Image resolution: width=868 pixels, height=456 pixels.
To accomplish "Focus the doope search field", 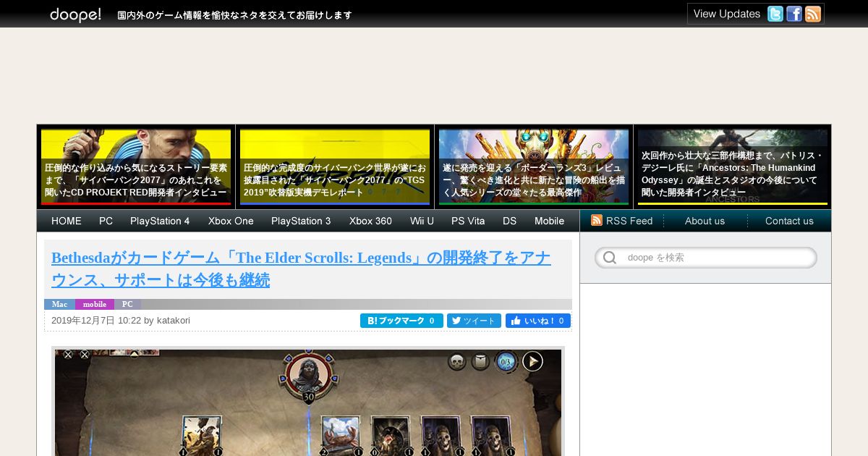I will tap(706, 258).
